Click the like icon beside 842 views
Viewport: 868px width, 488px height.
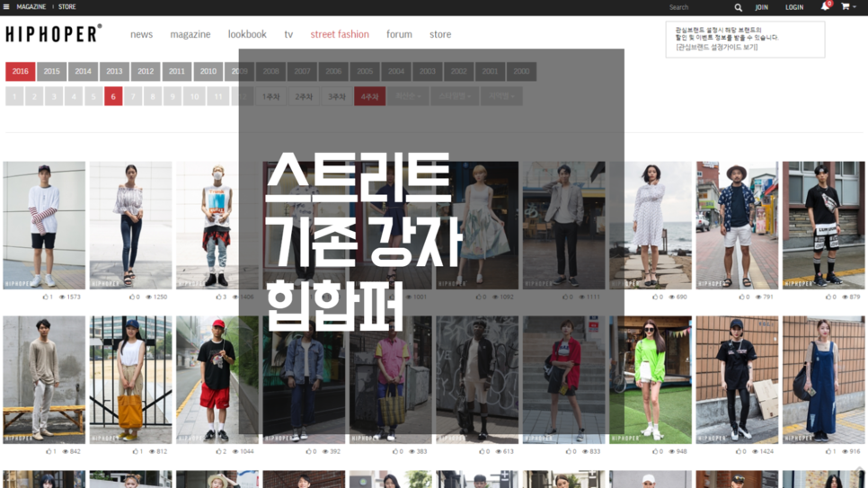(x=49, y=451)
